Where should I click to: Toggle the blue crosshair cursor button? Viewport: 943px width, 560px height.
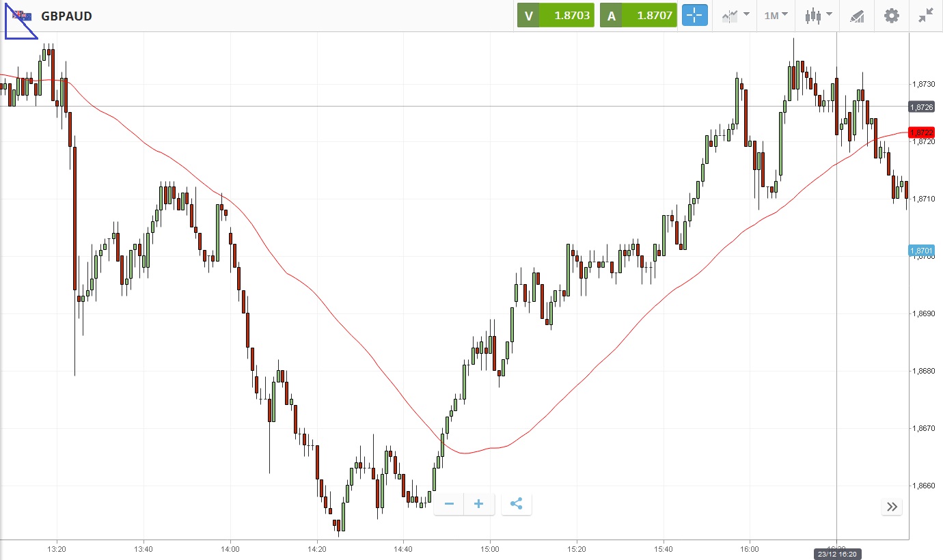[694, 16]
